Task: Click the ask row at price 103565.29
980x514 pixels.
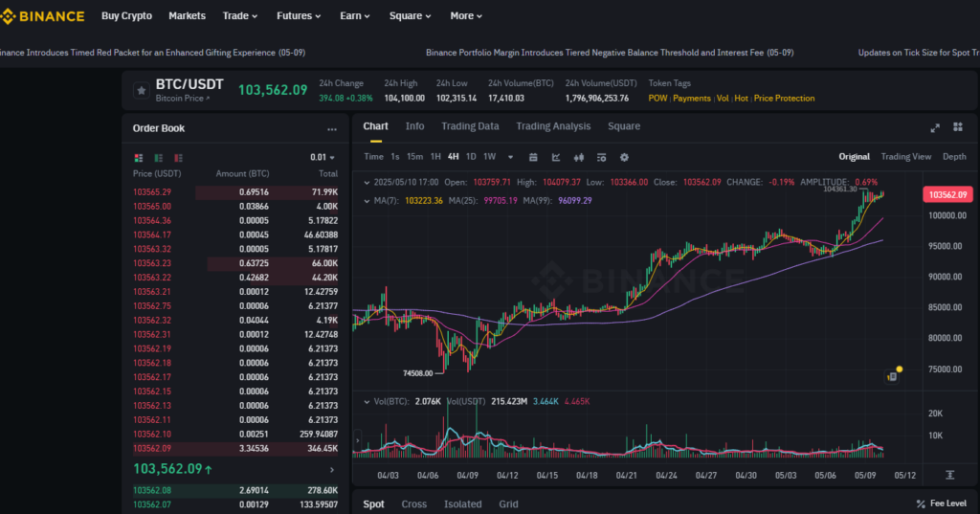Action: click(235, 192)
